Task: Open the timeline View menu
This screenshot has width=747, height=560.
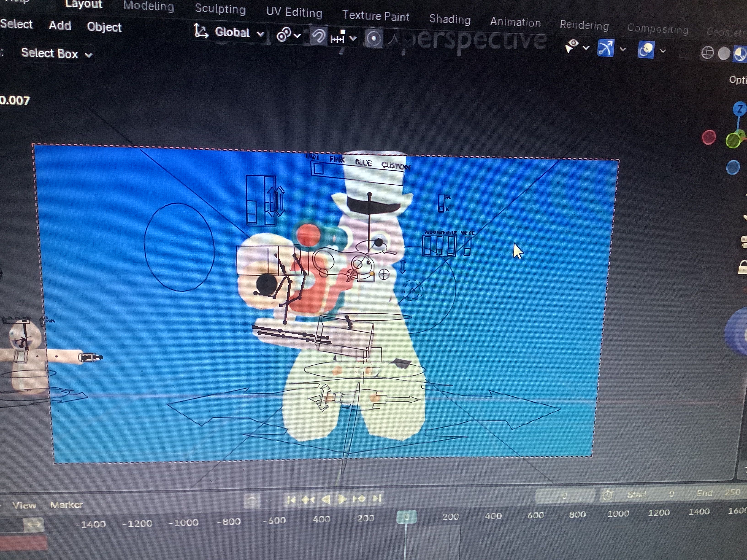Action: (x=24, y=505)
